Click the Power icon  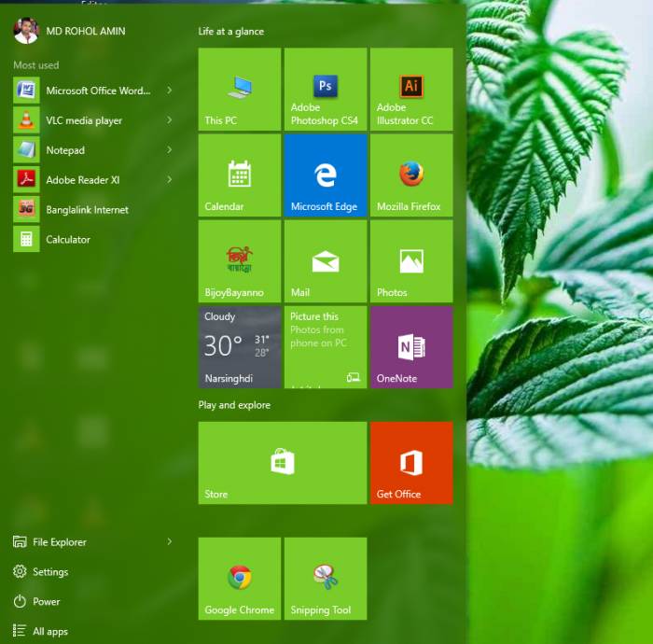pyautogui.click(x=20, y=601)
